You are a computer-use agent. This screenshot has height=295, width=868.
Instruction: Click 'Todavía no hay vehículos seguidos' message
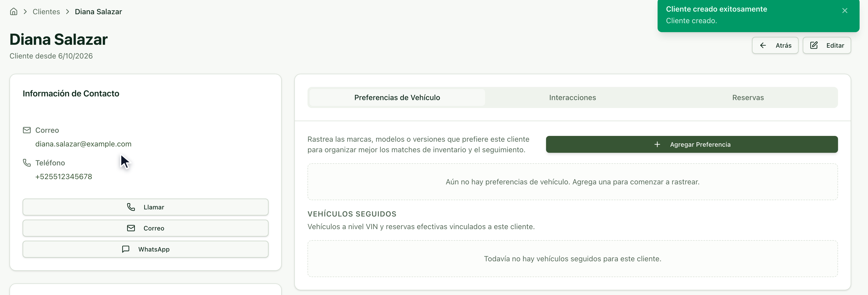pos(573,259)
